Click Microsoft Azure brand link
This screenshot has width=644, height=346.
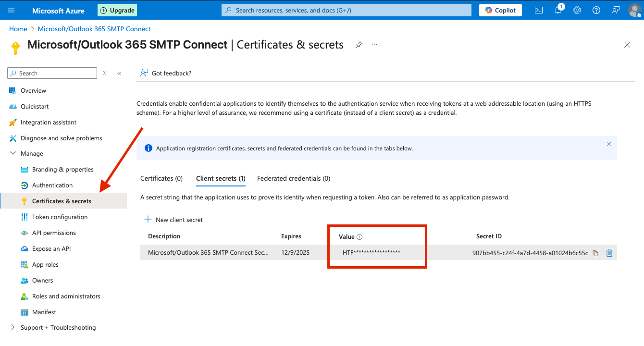[x=58, y=11]
